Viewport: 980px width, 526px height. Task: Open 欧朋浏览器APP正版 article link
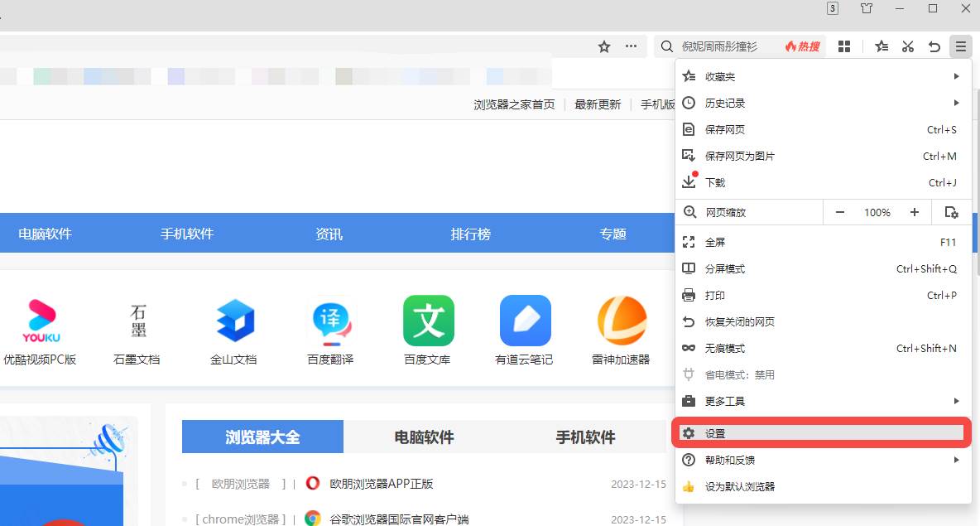pyautogui.click(x=382, y=484)
